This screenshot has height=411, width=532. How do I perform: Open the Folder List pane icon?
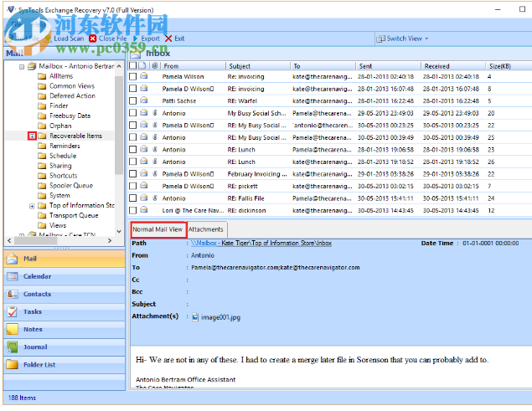click(x=13, y=364)
